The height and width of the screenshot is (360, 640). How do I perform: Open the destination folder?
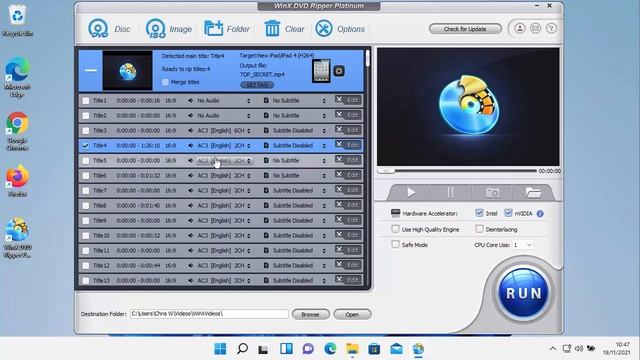[x=352, y=314]
